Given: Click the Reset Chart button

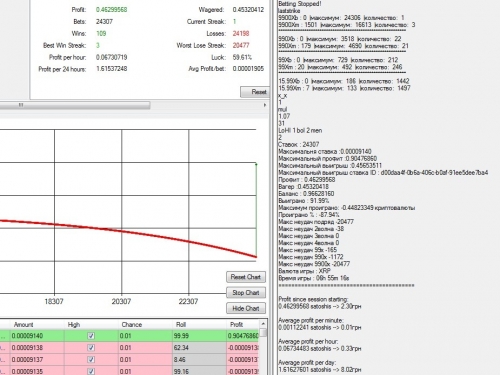Looking at the screenshot, I should [x=246, y=277].
